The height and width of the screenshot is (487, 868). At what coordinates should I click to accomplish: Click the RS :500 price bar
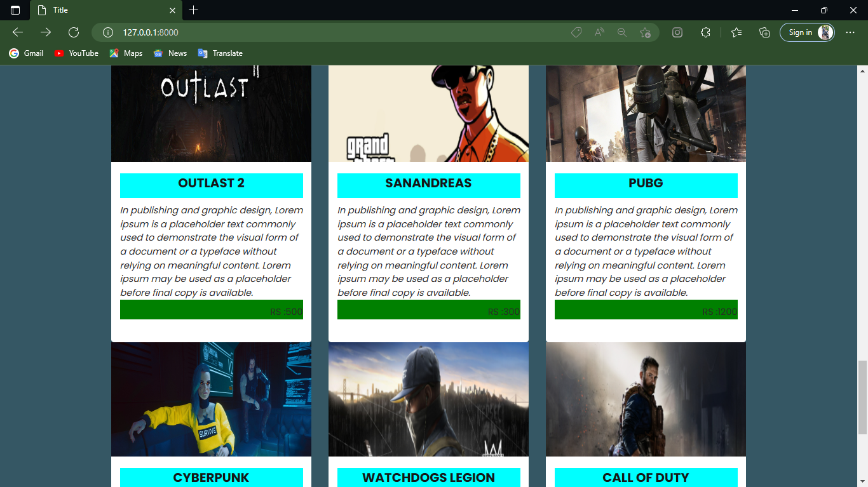212,310
